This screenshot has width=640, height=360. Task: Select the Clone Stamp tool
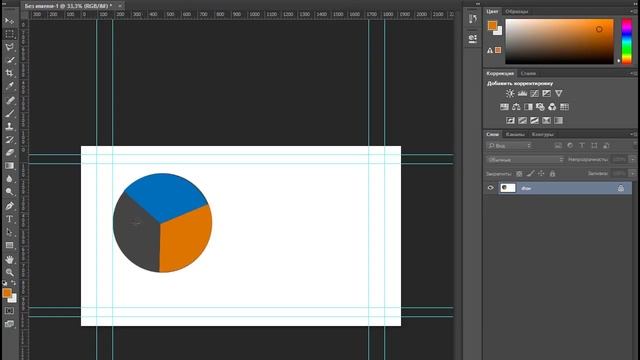pyautogui.click(x=9, y=127)
